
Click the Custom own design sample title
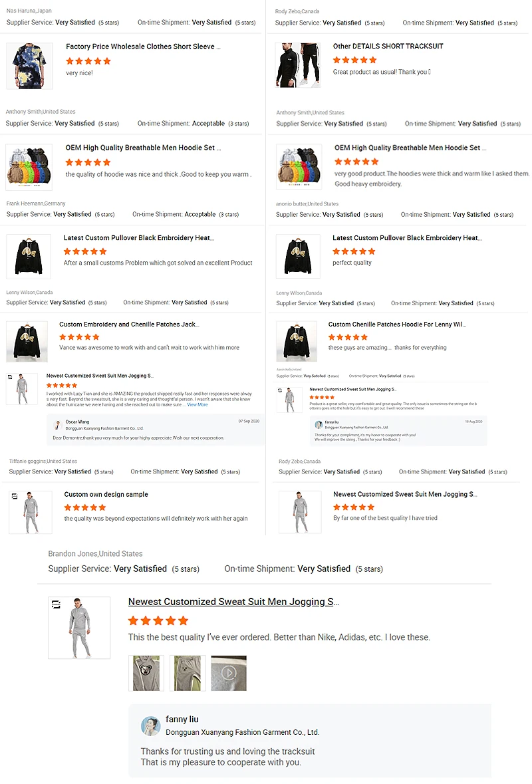click(106, 494)
